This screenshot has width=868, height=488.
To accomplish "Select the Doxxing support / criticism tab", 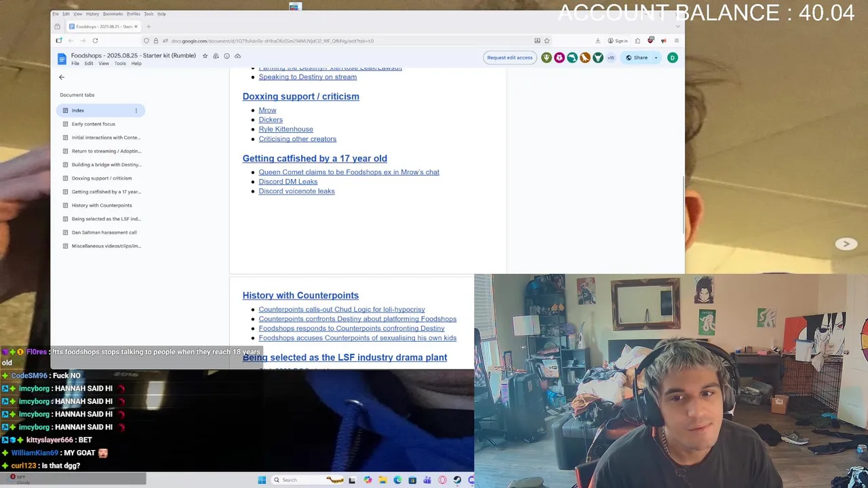I will pyautogui.click(x=100, y=178).
